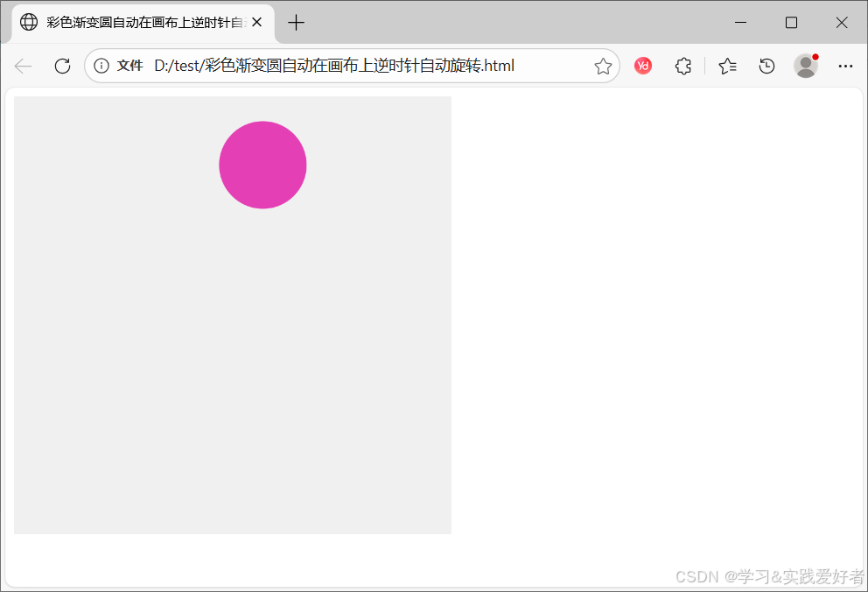868x592 pixels.
Task: Click the address bar showing D:/test/ path
Action: coord(352,66)
